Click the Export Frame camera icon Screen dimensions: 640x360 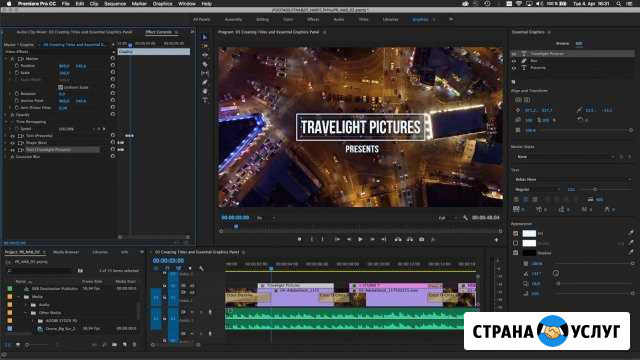pos(421,240)
